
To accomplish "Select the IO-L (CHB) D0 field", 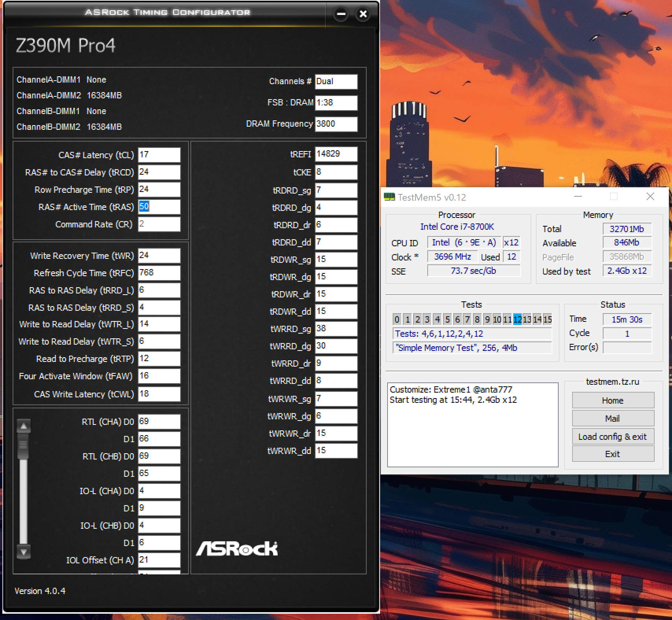I will coord(159,526).
